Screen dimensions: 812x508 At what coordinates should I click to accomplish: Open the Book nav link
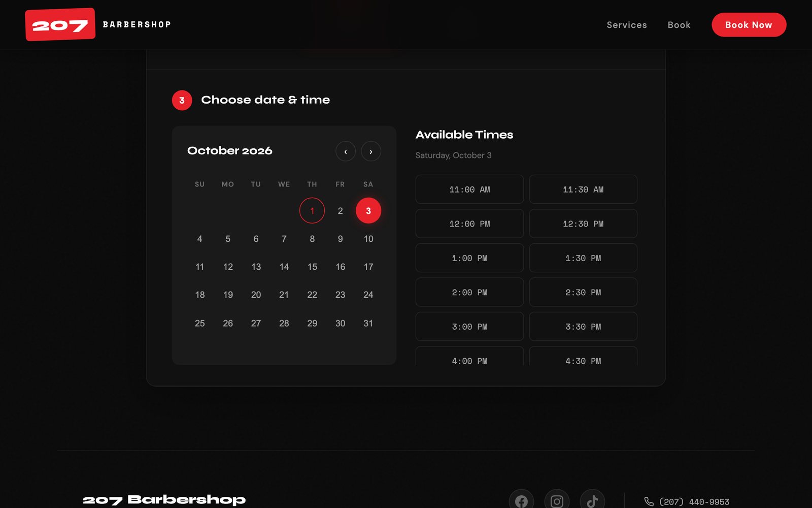pyautogui.click(x=679, y=25)
